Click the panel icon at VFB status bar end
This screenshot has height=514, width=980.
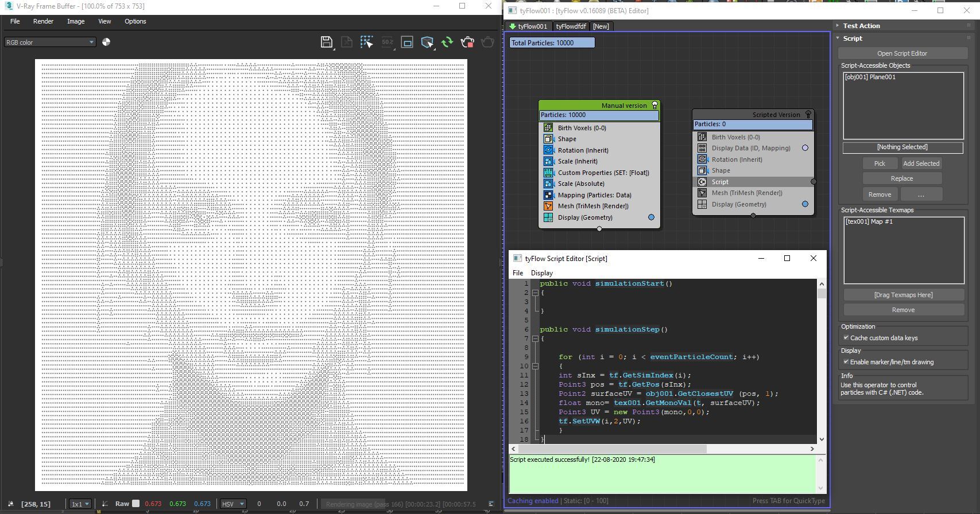pyautogui.click(x=491, y=504)
